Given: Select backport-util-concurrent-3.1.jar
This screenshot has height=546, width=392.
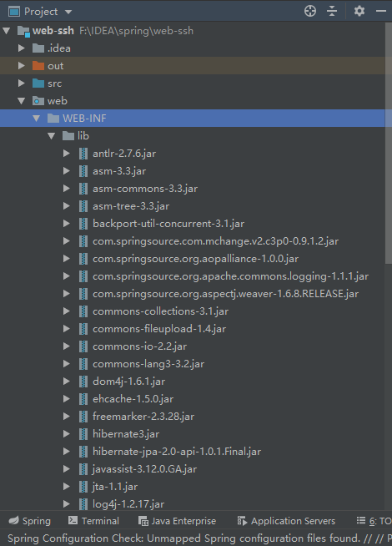Looking at the screenshot, I should pyautogui.click(x=168, y=224).
